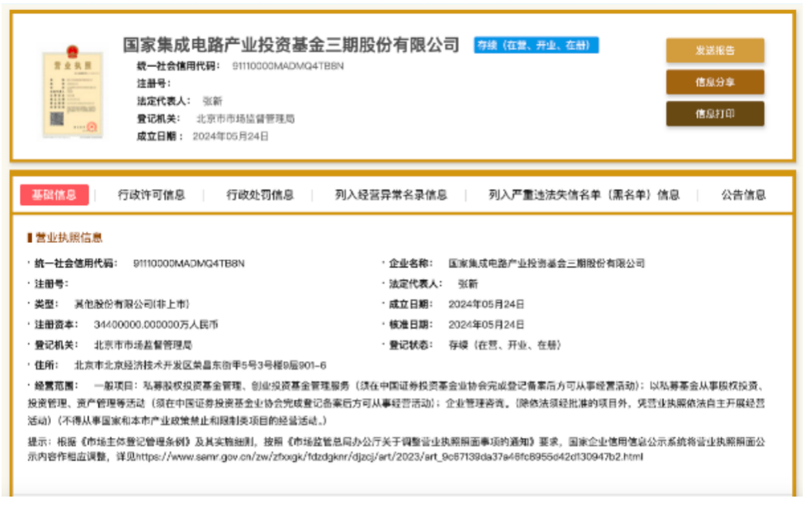Click the 成立日期 value in the details section
This screenshot has height=512, width=812.
tap(486, 305)
